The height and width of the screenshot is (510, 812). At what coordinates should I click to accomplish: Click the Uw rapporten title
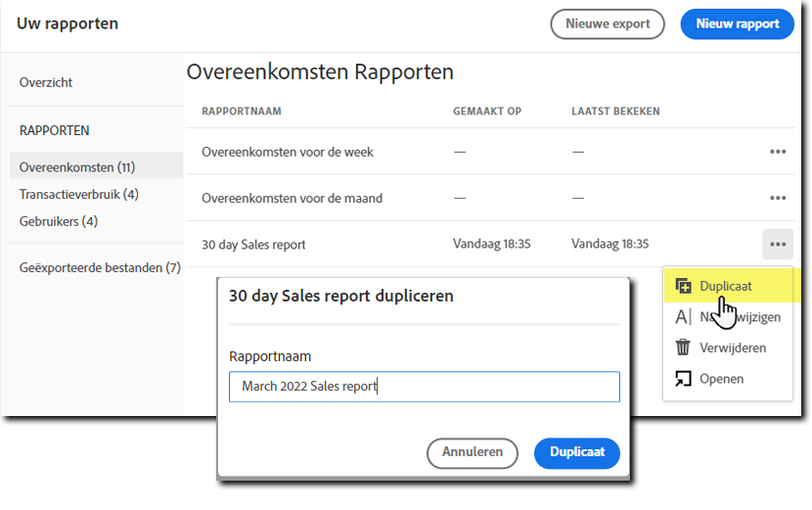coord(68,23)
